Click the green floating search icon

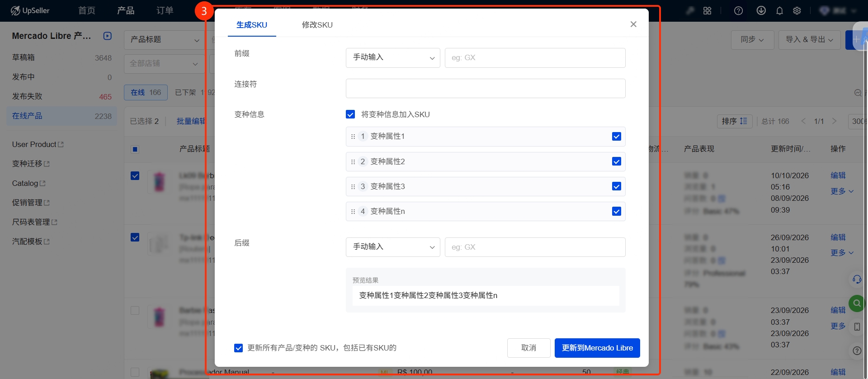857,303
